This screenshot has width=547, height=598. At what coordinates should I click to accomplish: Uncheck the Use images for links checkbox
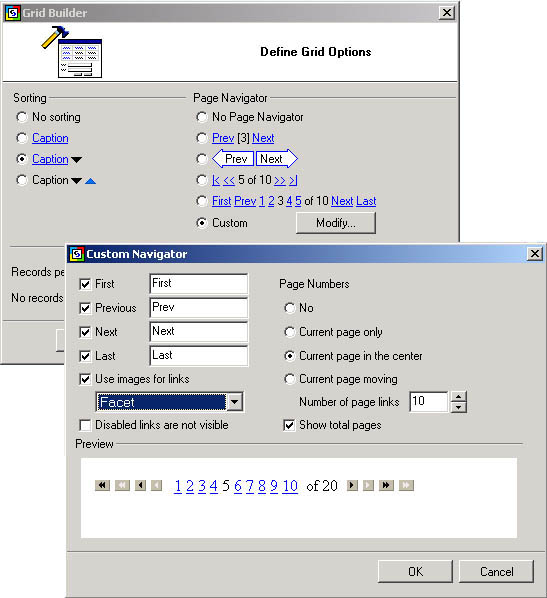[85, 379]
